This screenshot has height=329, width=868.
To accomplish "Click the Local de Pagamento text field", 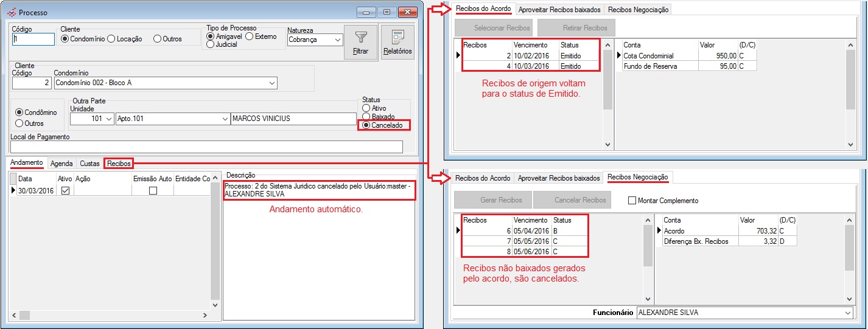I will tap(206, 147).
